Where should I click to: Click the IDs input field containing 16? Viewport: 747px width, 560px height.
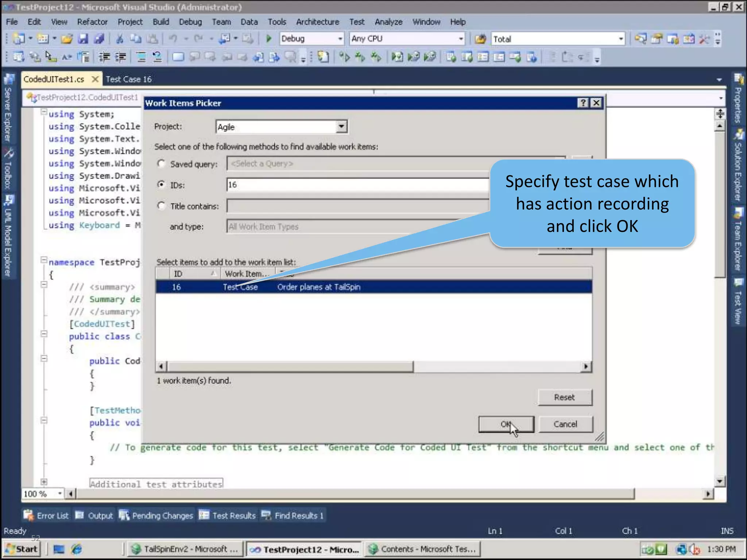point(357,184)
